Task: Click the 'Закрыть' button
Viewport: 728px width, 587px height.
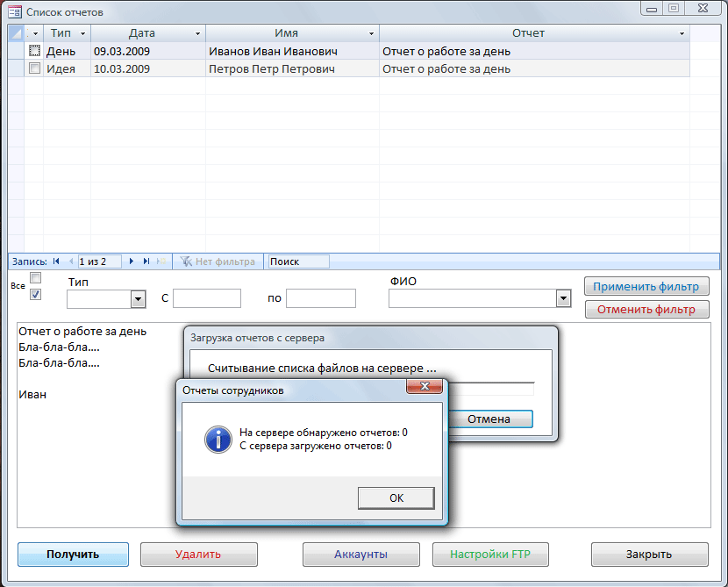Action: tap(650, 555)
